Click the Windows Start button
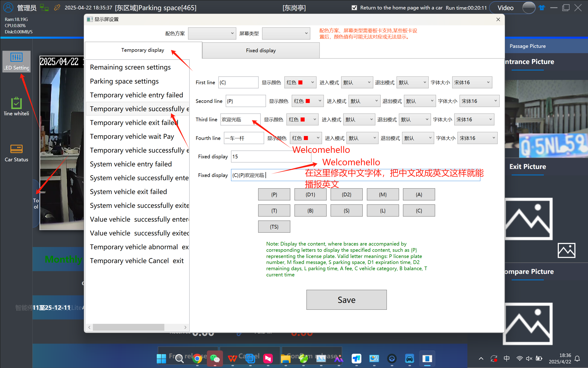The height and width of the screenshot is (368, 588). pos(161,359)
